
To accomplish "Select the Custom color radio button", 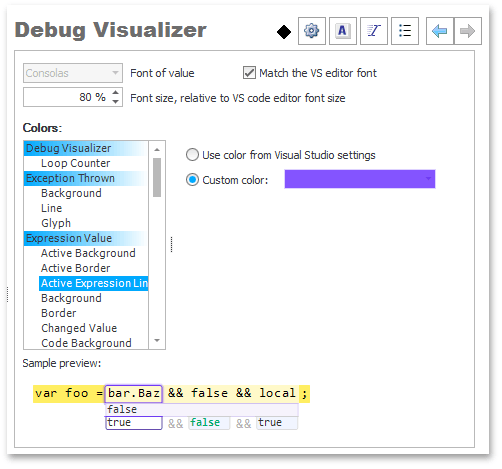I will (x=192, y=180).
